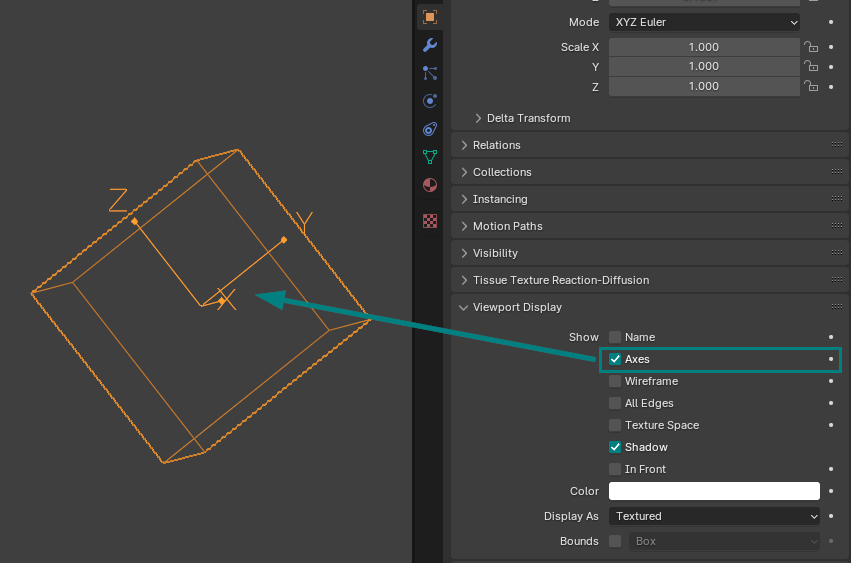
Task: Uncheck the Axes checkbox
Action: [615, 359]
